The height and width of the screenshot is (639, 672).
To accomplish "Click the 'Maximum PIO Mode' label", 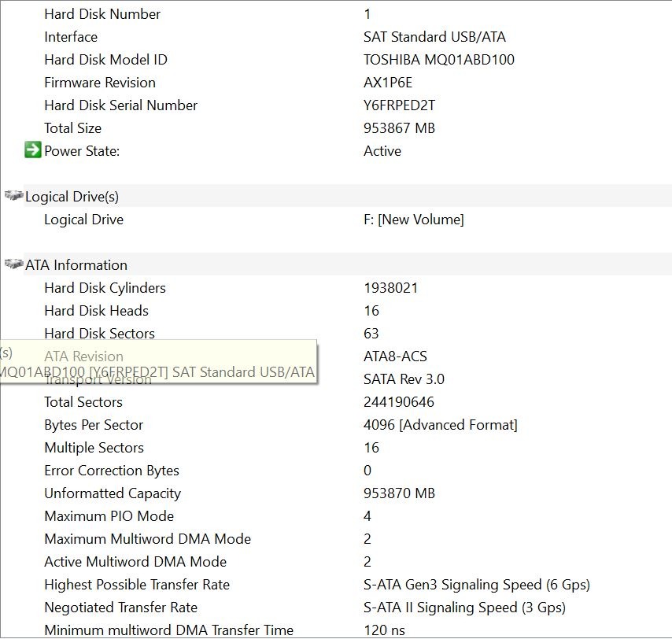I will (109, 515).
